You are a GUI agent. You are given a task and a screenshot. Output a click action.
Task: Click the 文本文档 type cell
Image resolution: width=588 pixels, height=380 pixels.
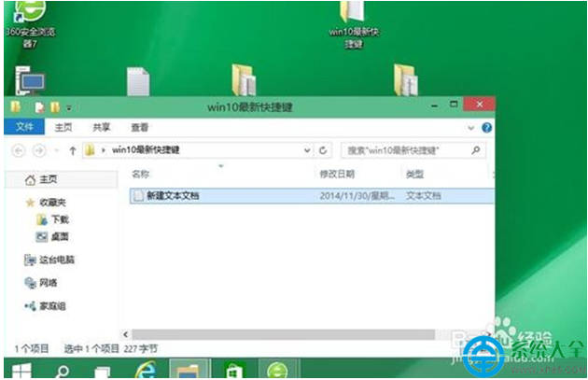point(424,196)
